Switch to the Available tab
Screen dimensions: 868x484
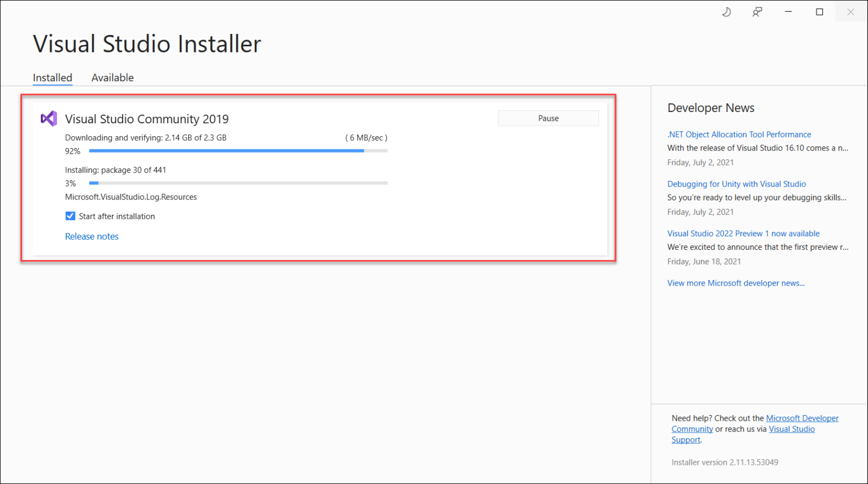tap(112, 77)
